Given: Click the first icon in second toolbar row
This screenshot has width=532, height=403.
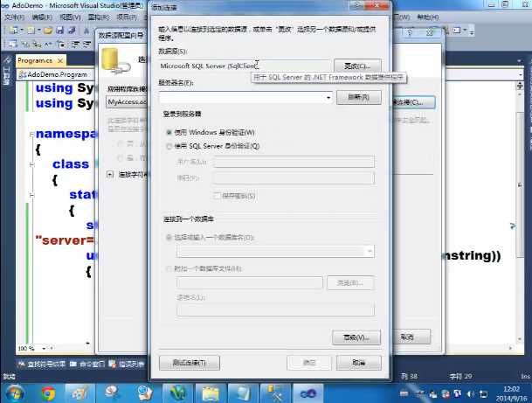Looking at the screenshot, I should (13, 44).
